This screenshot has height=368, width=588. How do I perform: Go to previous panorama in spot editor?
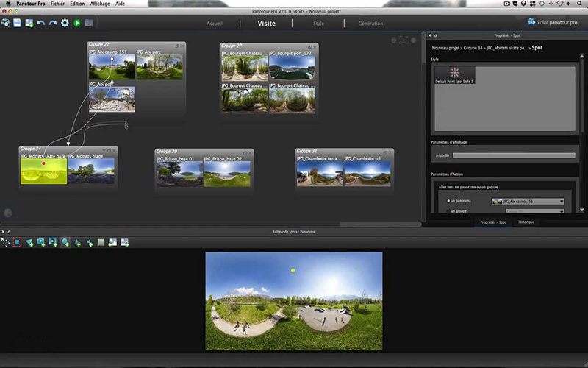(112, 243)
